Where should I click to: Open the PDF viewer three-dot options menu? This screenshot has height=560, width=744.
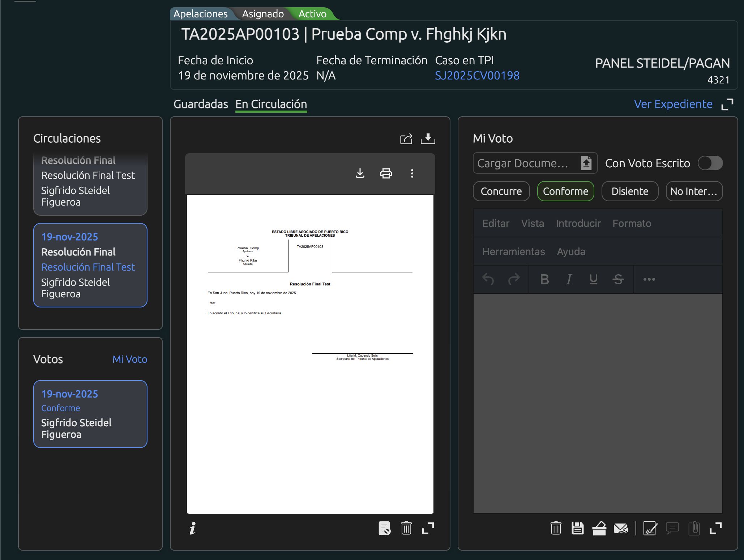[412, 173]
